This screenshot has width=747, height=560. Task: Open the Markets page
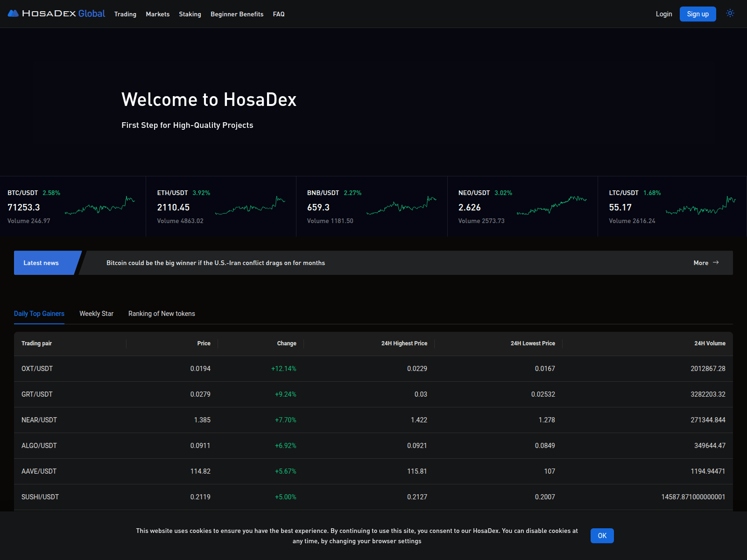pyautogui.click(x=157, y=14)
